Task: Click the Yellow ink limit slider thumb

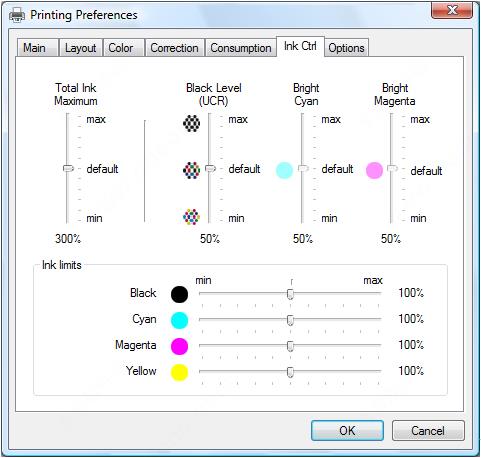Action: 290,372
